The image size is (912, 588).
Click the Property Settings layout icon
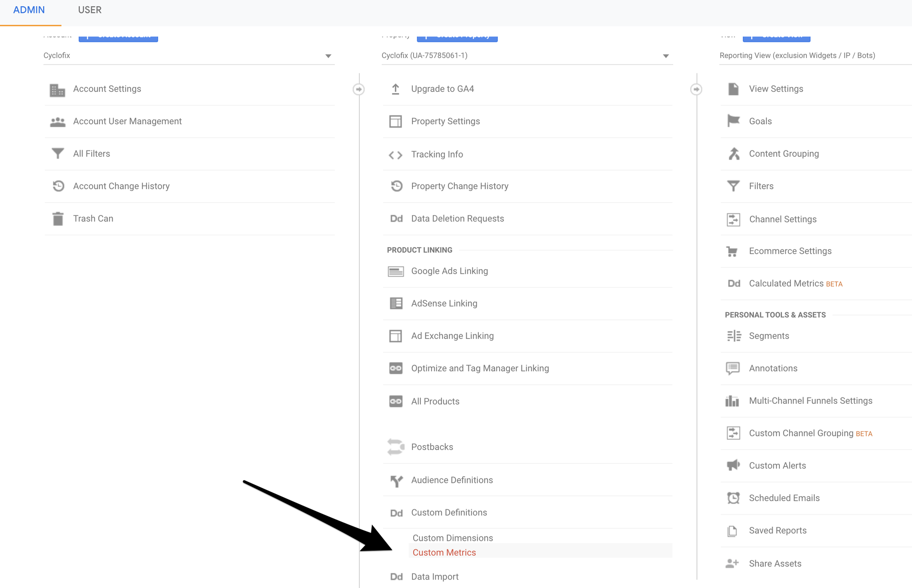pyautogui.click(x=395, y=122)
